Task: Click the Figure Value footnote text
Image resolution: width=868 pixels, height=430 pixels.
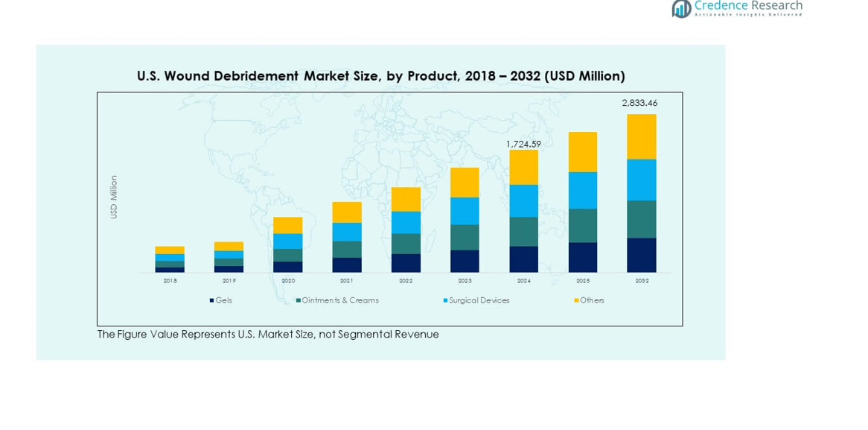Action: pyautogui.click(x=268, y=335)
